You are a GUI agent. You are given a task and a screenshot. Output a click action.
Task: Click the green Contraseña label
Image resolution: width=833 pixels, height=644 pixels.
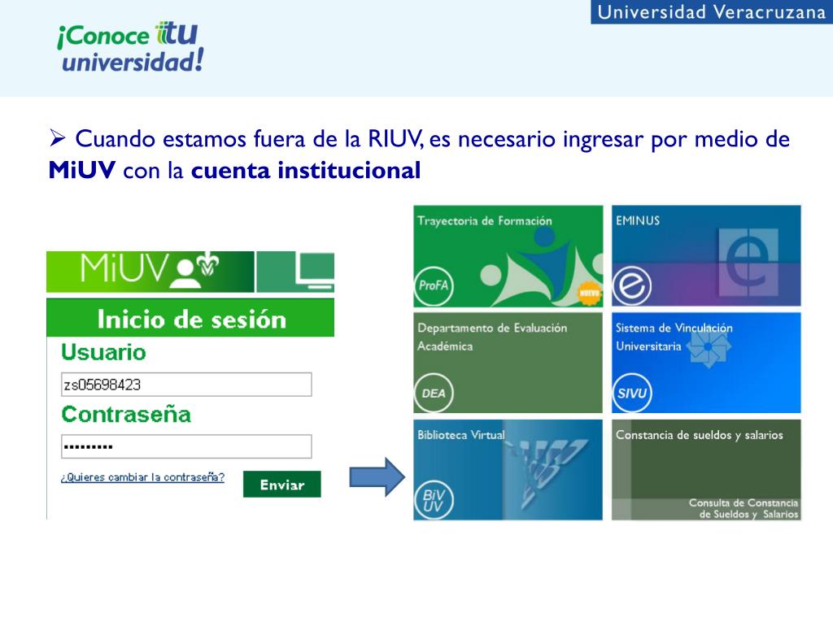[126, 414]
